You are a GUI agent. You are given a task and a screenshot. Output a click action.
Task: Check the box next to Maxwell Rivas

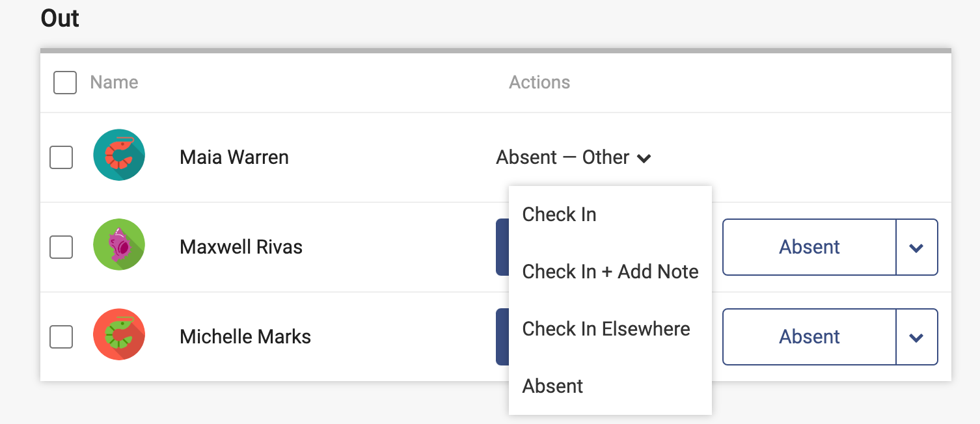[61, 247]
